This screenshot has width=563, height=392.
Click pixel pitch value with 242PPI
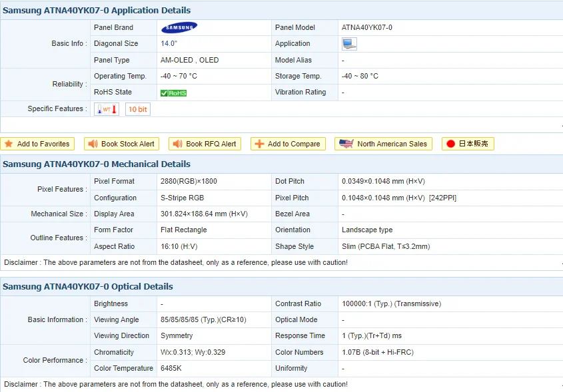tap(399, 198)
